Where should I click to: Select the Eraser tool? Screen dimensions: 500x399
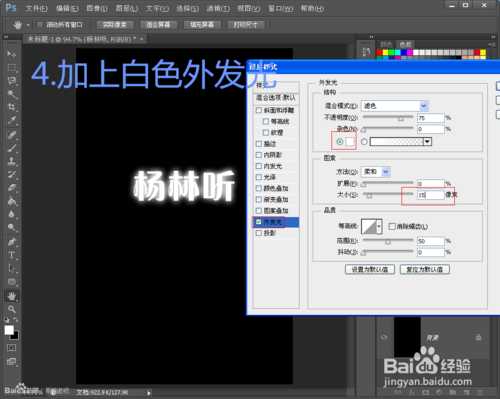click(x=12, y=188)
